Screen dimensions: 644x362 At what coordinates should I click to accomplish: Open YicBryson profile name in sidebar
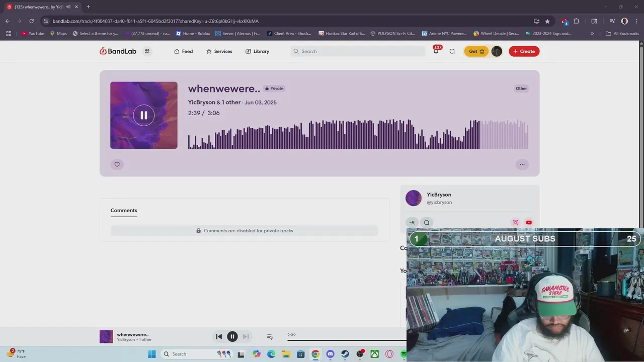tap(439, 195)
